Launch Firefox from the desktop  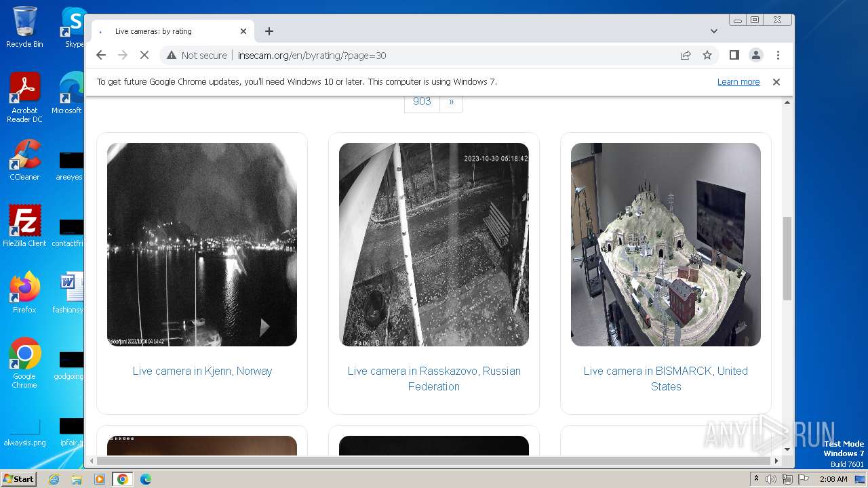[24, 292]
